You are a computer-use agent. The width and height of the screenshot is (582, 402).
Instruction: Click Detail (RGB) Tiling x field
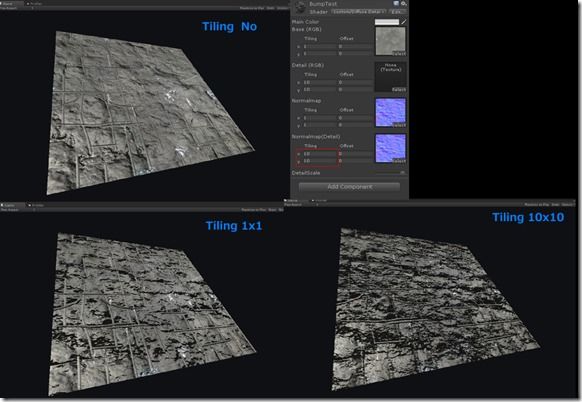pos(320,82)
